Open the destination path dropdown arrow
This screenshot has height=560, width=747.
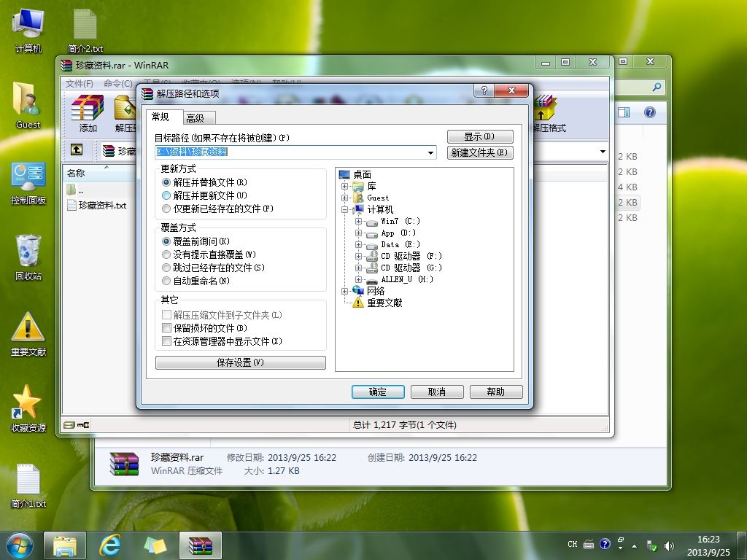point(430,152)
